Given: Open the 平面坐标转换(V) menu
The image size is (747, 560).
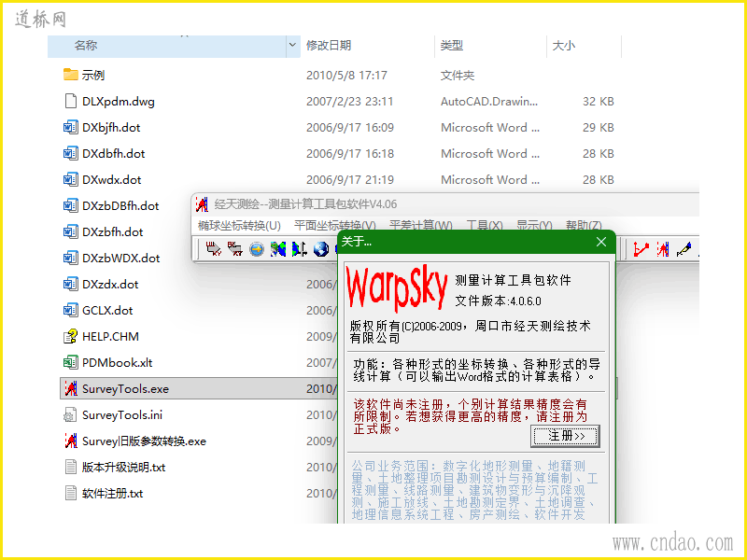Looking at the screenshot, I should click(x=335, y=225).
